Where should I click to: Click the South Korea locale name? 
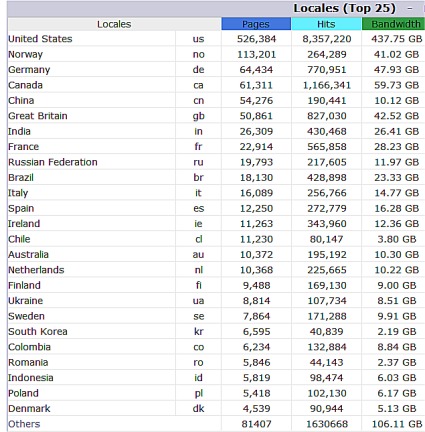(x=38, y=332)
